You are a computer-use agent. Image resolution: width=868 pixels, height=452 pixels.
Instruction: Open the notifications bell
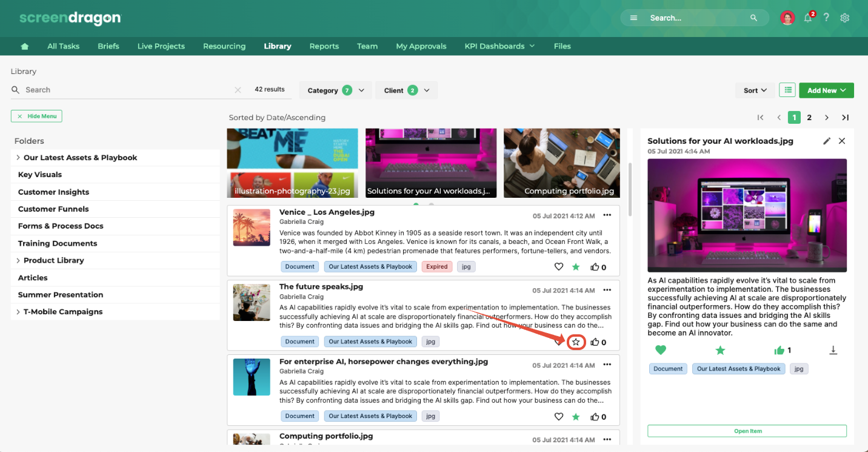click(x=808, y=18)
